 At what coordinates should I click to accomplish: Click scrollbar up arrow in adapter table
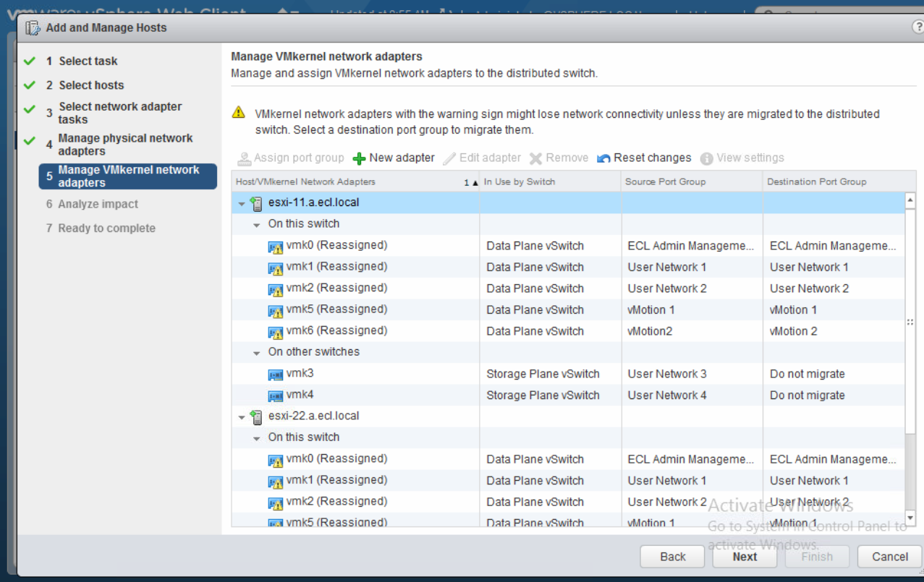coord(910,201)
